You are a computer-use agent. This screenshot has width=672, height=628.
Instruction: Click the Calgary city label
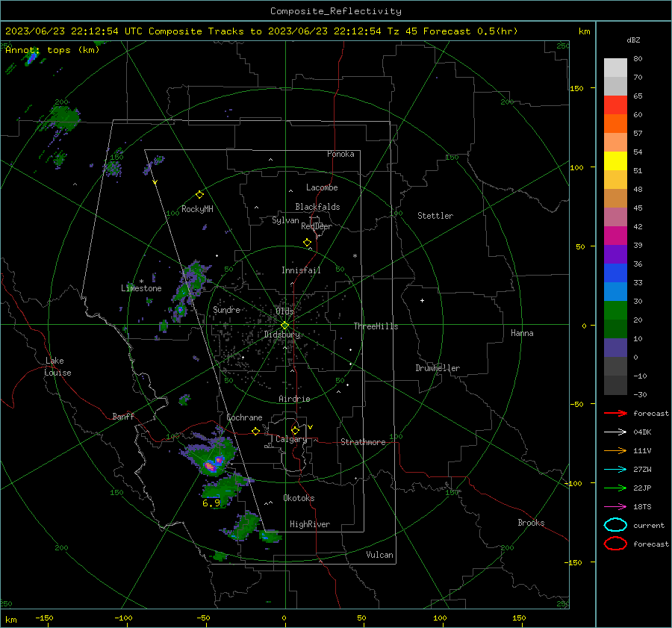(291, 439)
